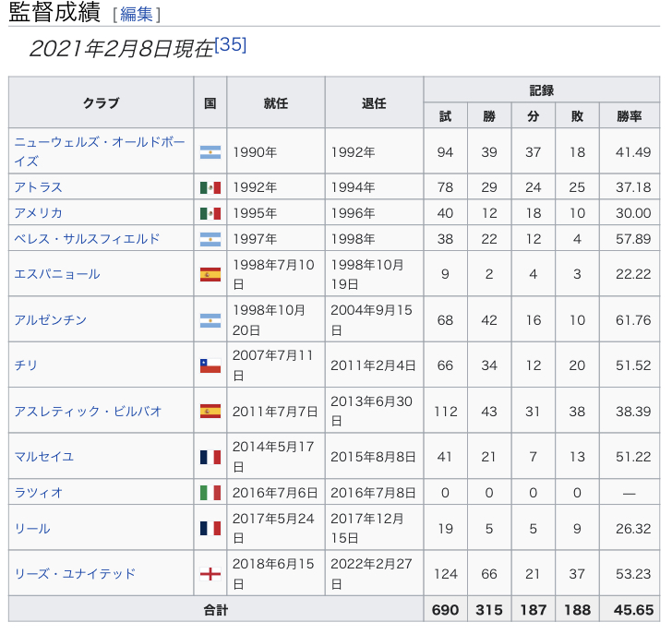Click the 2011年7月7日 start date
672x634 pixels.
(x=275, y=412)
